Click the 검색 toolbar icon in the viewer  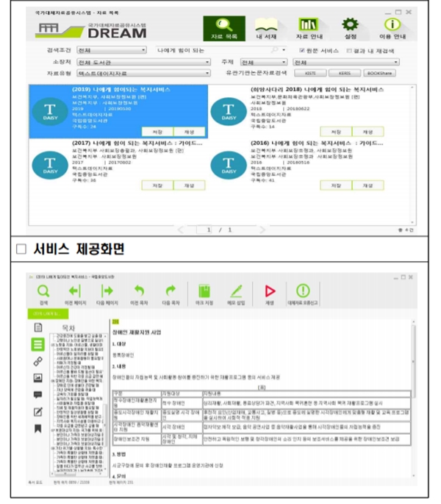(x=43, y=294)
